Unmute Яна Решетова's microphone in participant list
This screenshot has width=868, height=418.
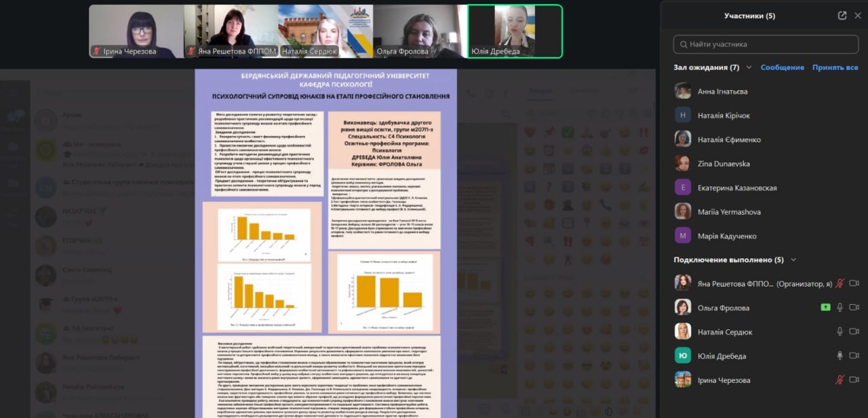click(x=840, y=283)
